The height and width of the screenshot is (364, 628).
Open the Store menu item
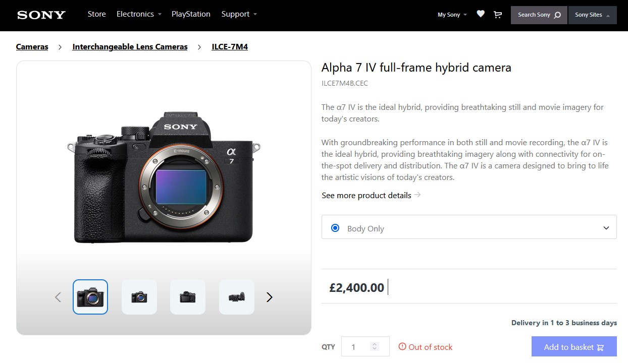pos(96,14)
